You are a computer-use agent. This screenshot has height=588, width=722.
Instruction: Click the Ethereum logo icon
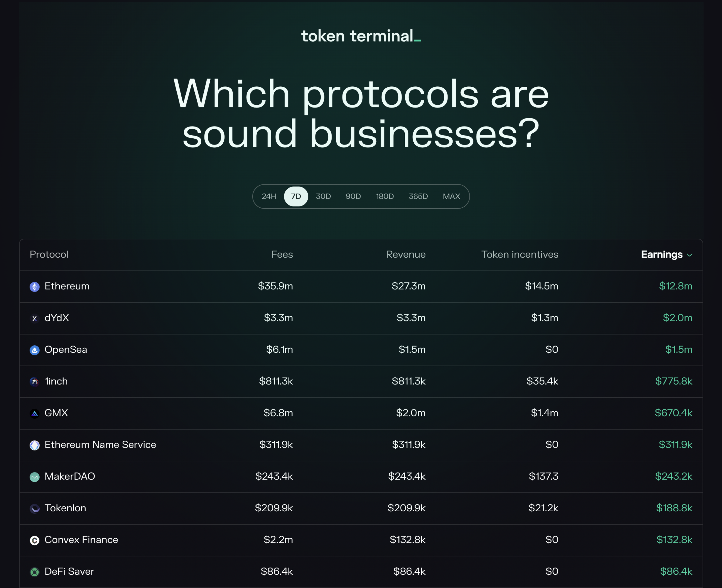(35, 286)
